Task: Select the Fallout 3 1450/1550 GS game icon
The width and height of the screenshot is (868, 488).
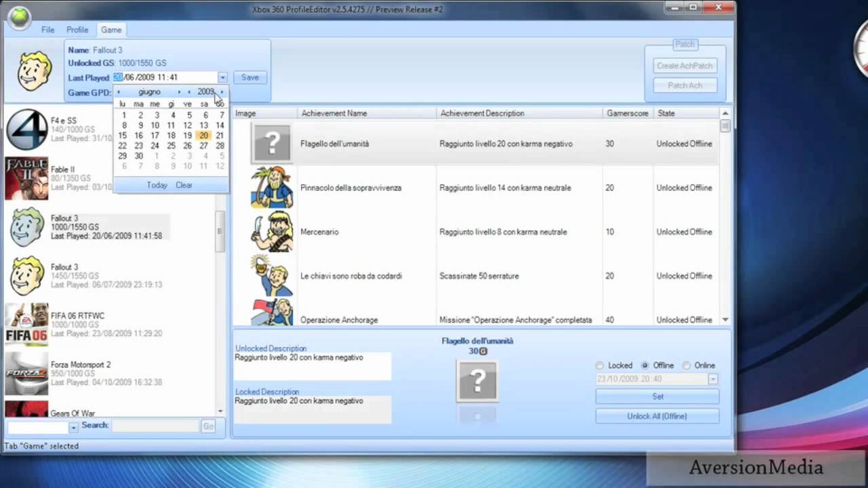Action: 27,275
